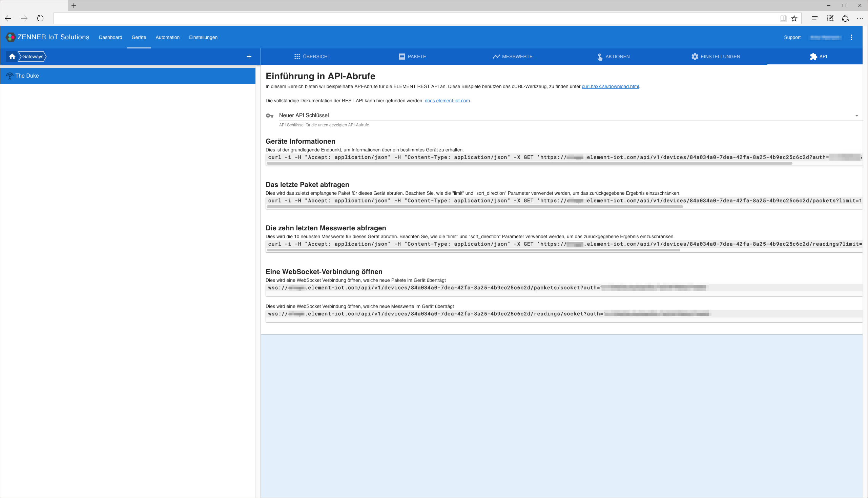Reload the page with the refresh icon
Viewport: 868px width, 498px height.
coord(40,19)
